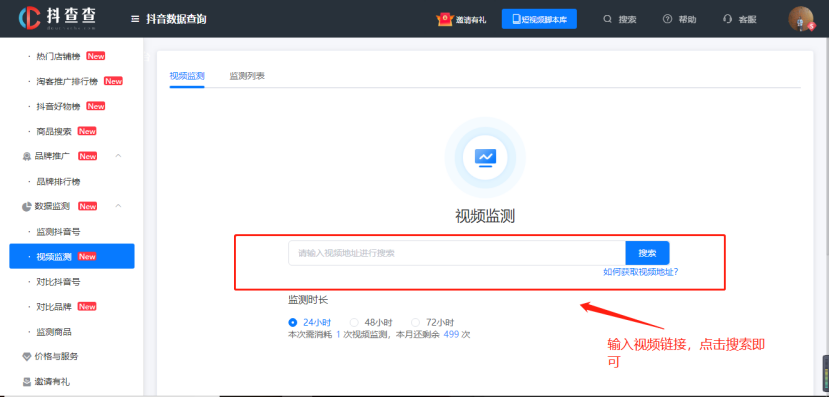Open the 邀请有礼 gift icon in header
The image size is (829, 397).
click(x=445, y=20)
